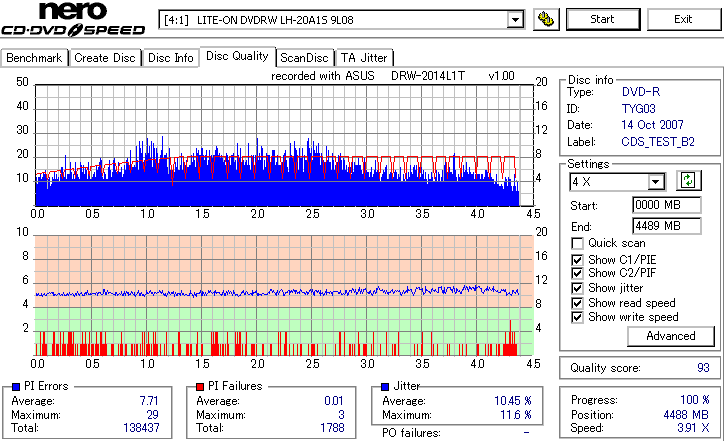Click the jitter and PI failures graph

pyautogui.click(x=284, y=296)
